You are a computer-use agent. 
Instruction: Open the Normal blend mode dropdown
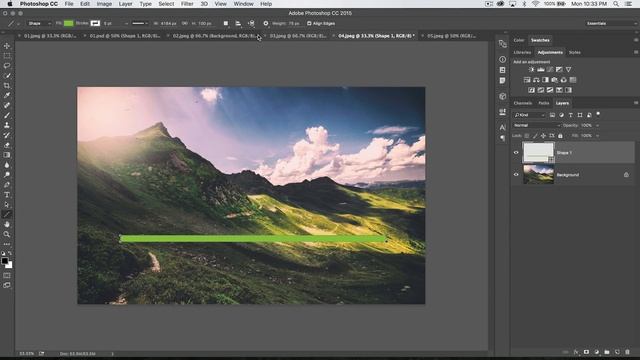pos(537,125)
